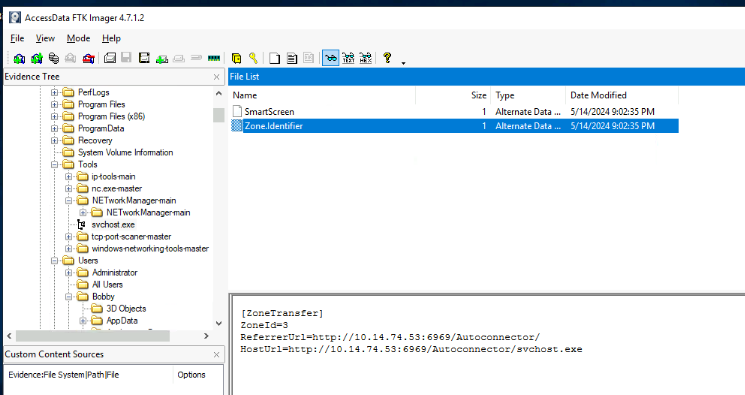Select svchost.exe in Evidence Tree
The image size is (745, 395).
point(113,225)
